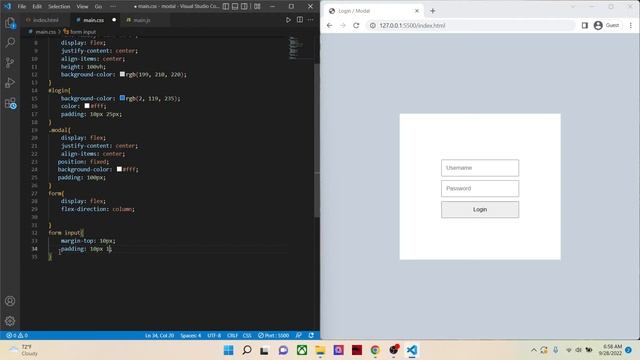Open the Run and Debug view

(x=10, y=83)
